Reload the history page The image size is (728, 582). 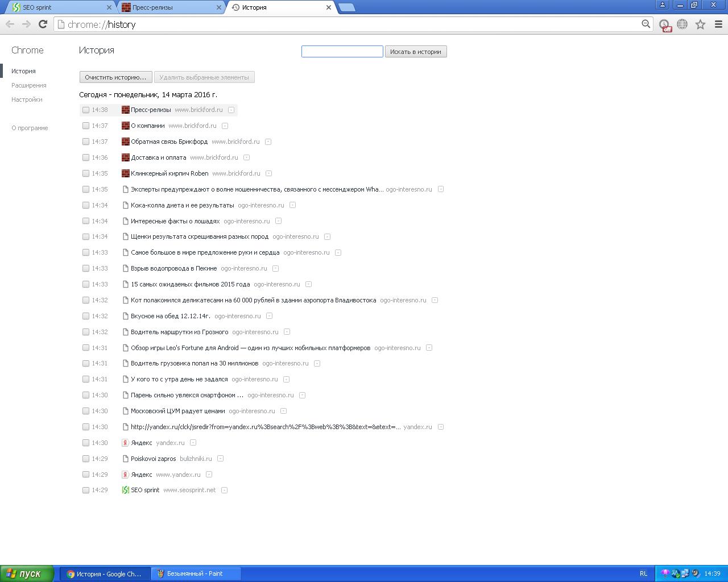point(43,24)
